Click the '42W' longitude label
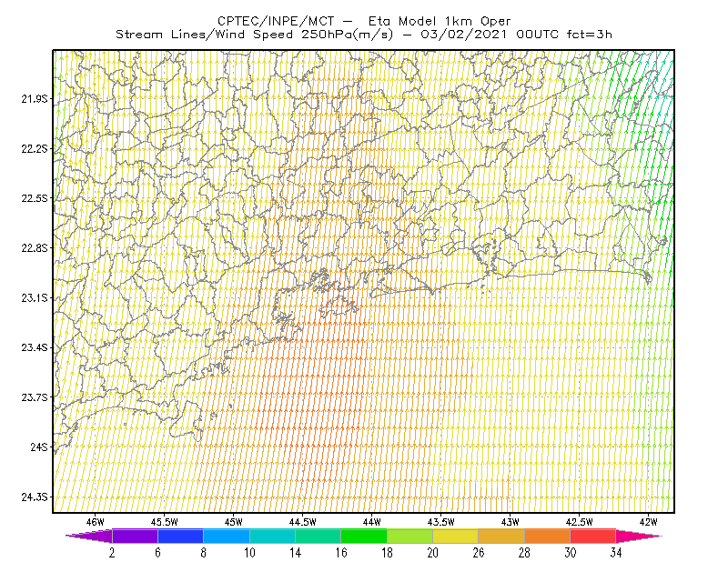This screenshot has height=562, width=728. coord(649,522)
